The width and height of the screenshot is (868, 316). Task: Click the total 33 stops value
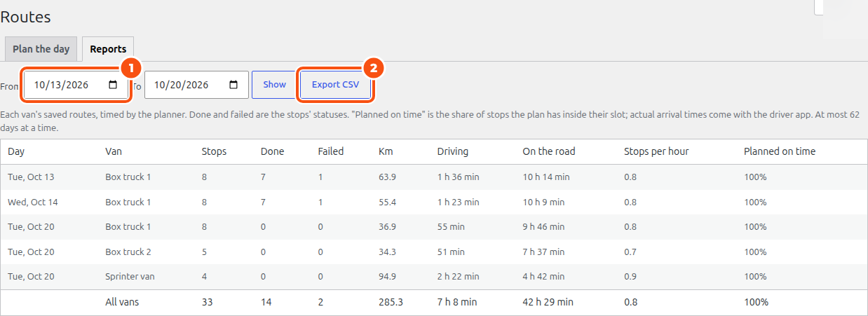point(207,303)
